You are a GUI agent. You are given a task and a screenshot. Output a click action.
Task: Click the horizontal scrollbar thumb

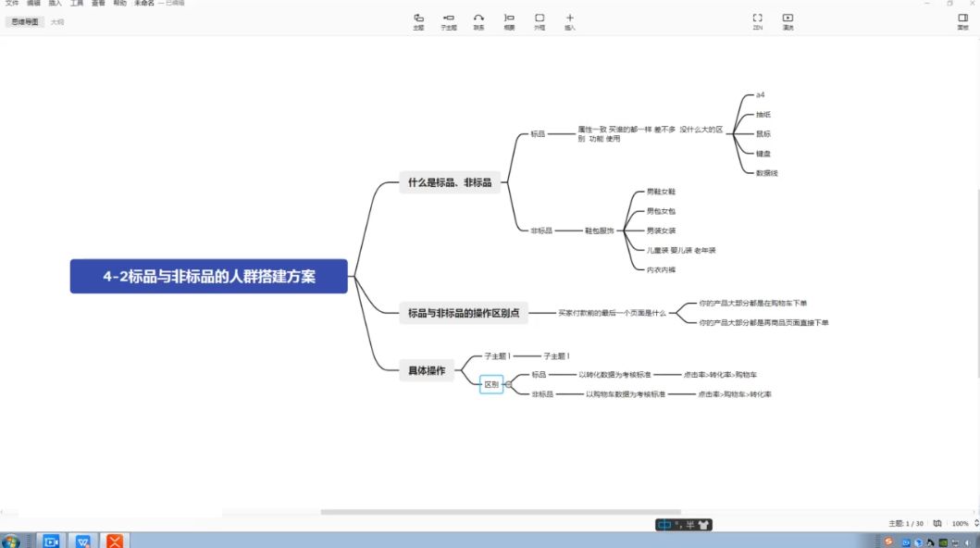500,512
